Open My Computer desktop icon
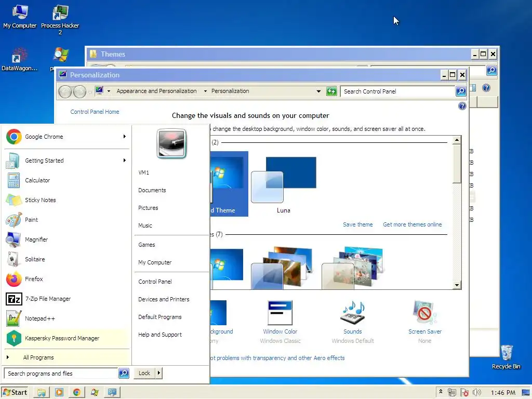This screenshot has width=532, height=399. click(x=20, y=17)
